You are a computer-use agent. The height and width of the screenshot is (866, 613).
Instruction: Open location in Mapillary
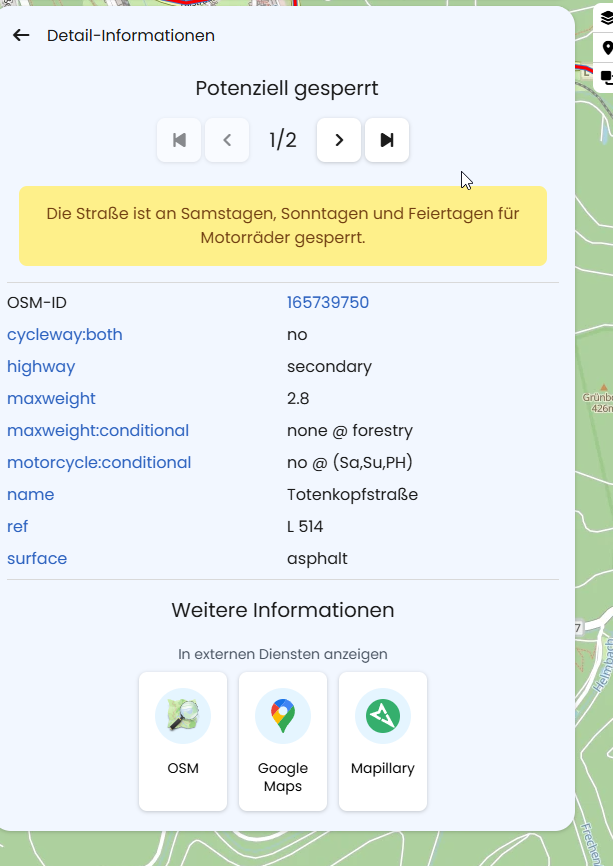[383, 740]
